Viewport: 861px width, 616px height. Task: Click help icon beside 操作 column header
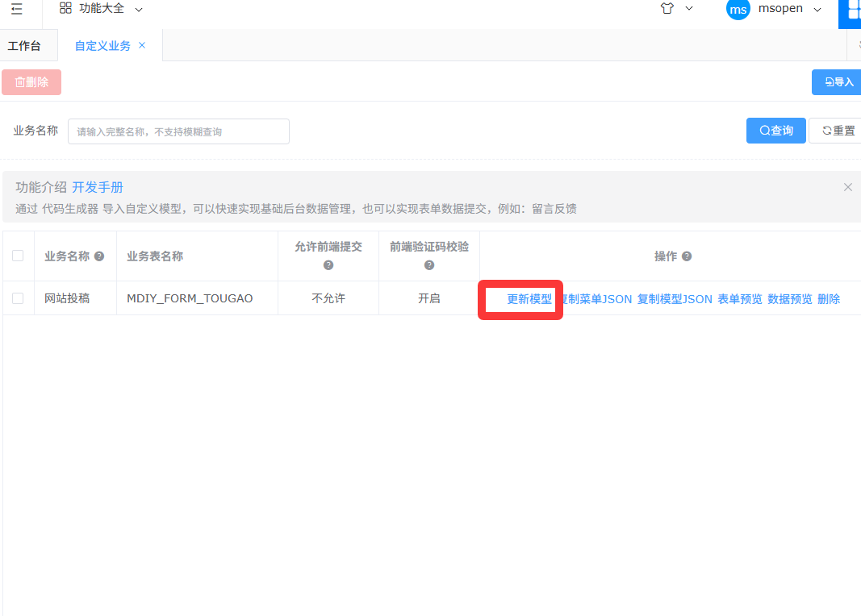coord(687,256)
